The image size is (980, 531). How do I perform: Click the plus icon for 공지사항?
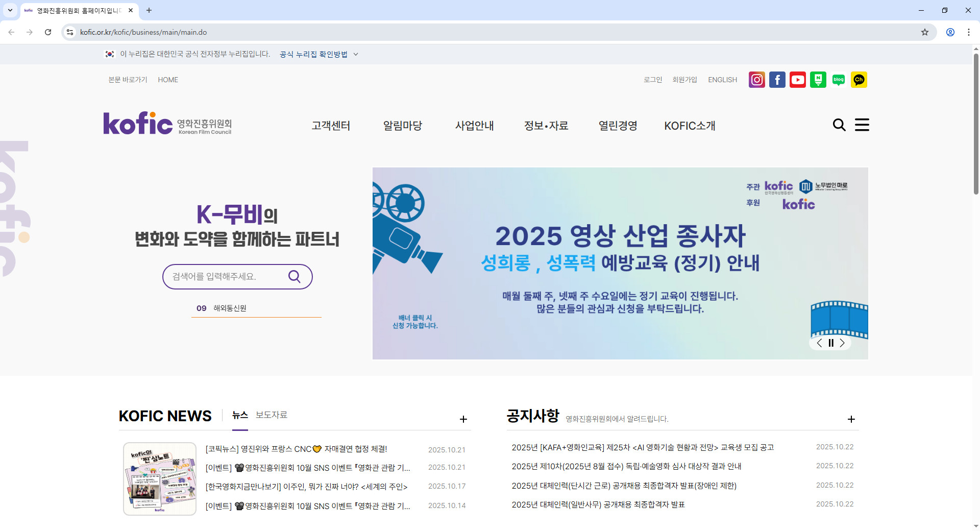[x=851, y=419]
